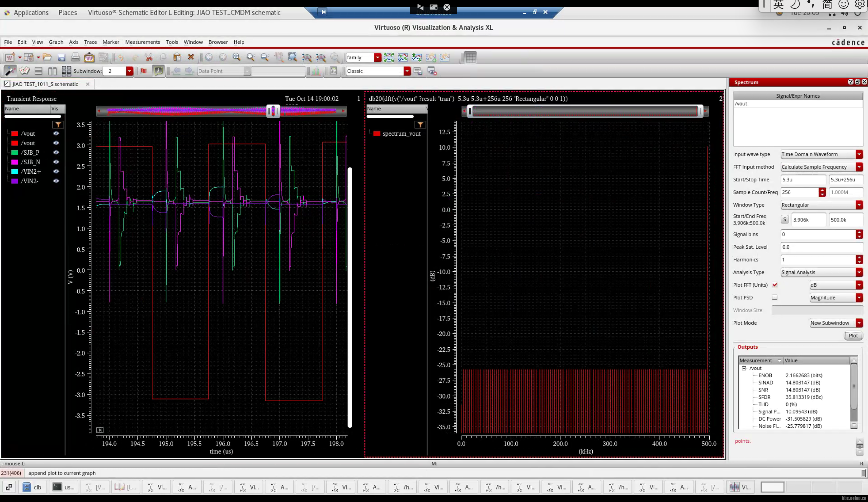Viewport: 868px width, 502px height.
Task: Click the Print icon
Action: coord(75,57)
